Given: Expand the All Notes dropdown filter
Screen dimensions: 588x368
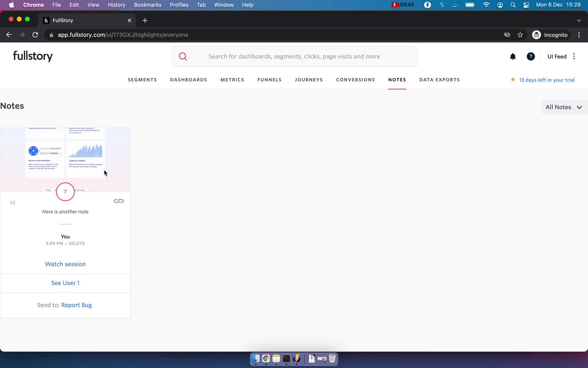Looking at the screenshot, I should (x=563, y=107).
